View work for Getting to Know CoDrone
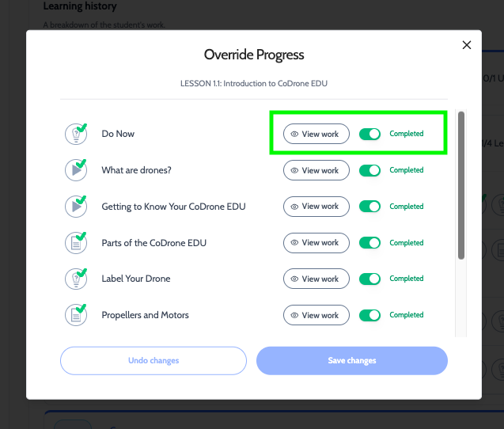This screenshot has width=504, height=429. (x=316, y=207)
